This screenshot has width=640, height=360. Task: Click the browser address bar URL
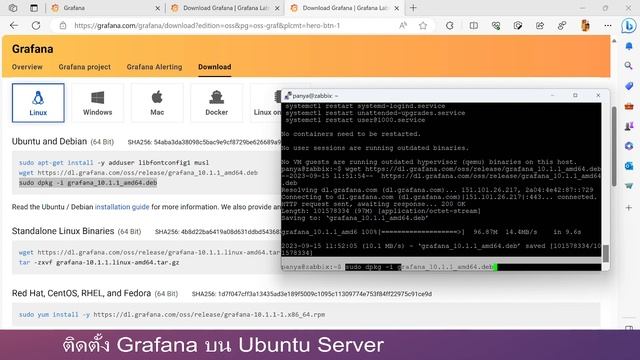coord(207,25)
